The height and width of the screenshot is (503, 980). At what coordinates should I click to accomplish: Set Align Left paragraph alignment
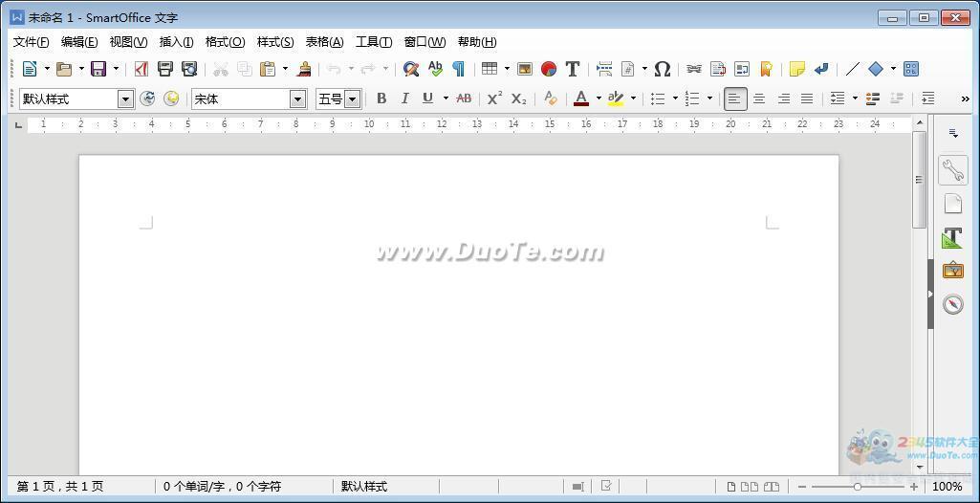735,98
